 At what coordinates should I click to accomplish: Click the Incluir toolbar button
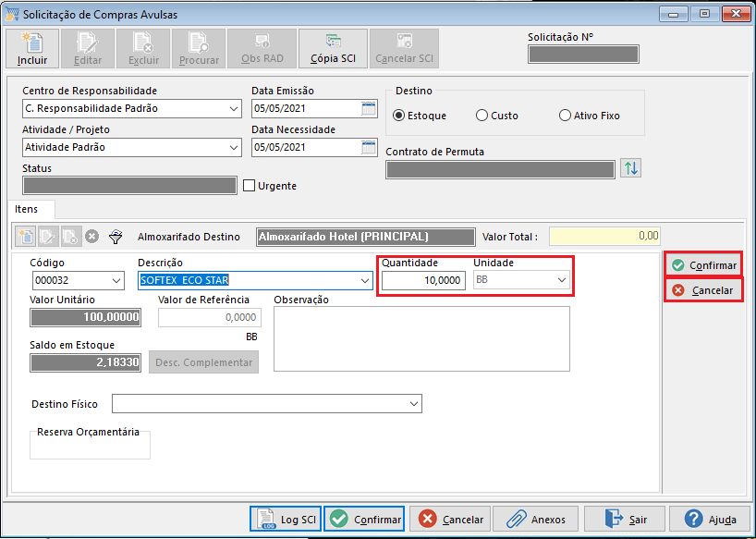(32, 48)
